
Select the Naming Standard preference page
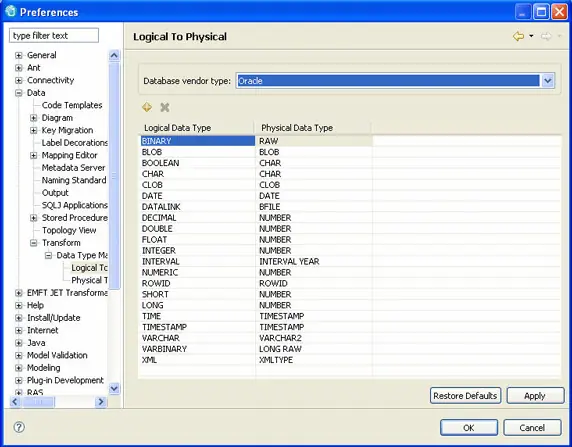(x=74, y=180)
